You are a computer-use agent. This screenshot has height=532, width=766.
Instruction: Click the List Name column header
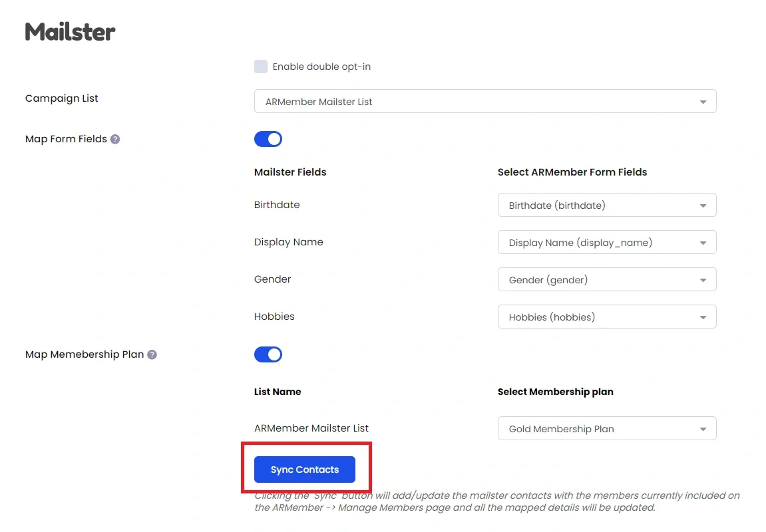(x=278, y=392)
